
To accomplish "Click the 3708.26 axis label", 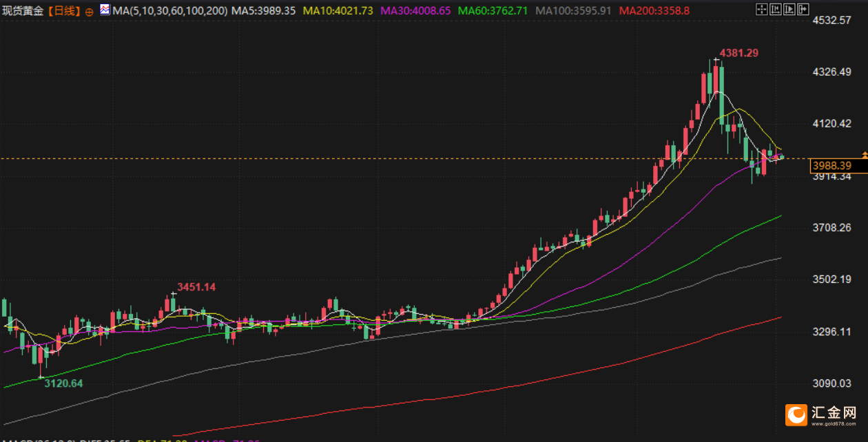I will 832,228.
